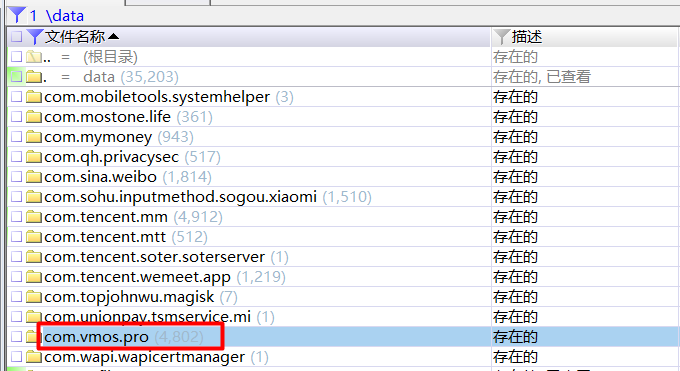Check the box for com.mymoney
Viewport: 680px width, 371px height.
(x=16, y=137)
